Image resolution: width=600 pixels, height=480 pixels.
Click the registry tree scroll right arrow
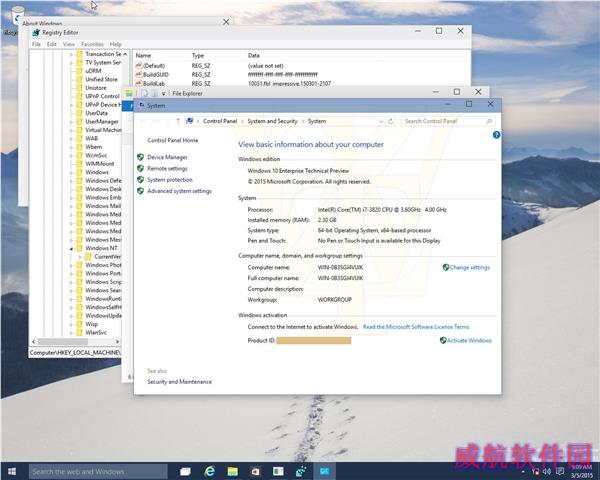[117, 341]
